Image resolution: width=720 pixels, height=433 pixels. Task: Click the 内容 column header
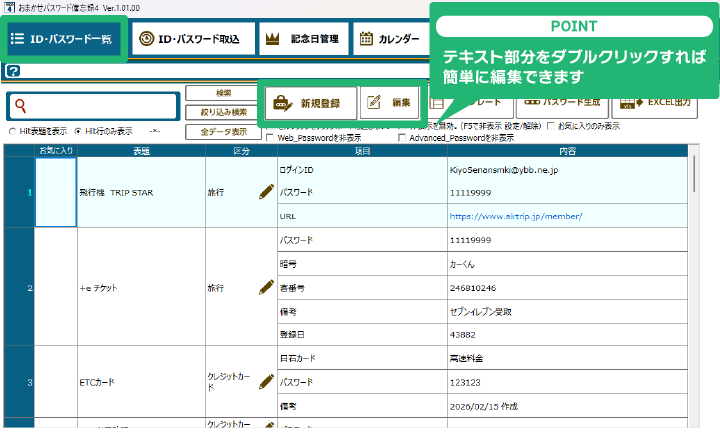pos(568,151)
